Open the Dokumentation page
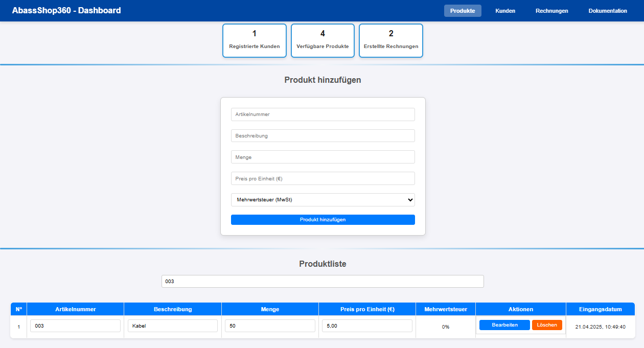Image resolution: width=644 pixels, height=348 pixels. point(607,11)
